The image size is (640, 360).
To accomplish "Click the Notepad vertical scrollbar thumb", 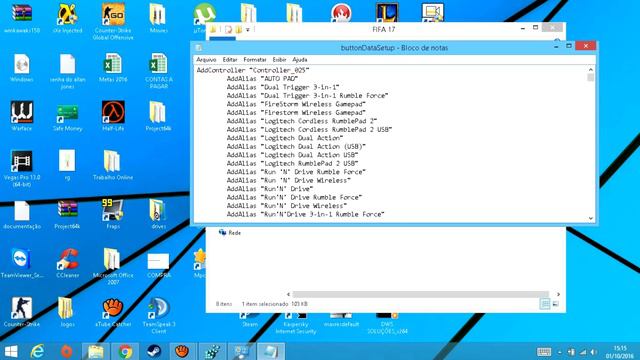I will [x=591, y=78].
